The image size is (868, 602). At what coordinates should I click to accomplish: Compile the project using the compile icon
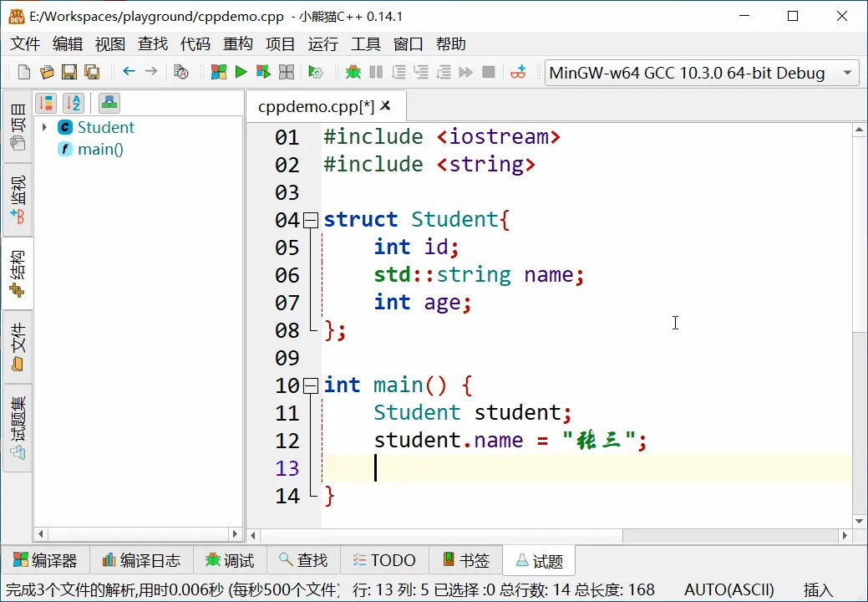(218, 73)
